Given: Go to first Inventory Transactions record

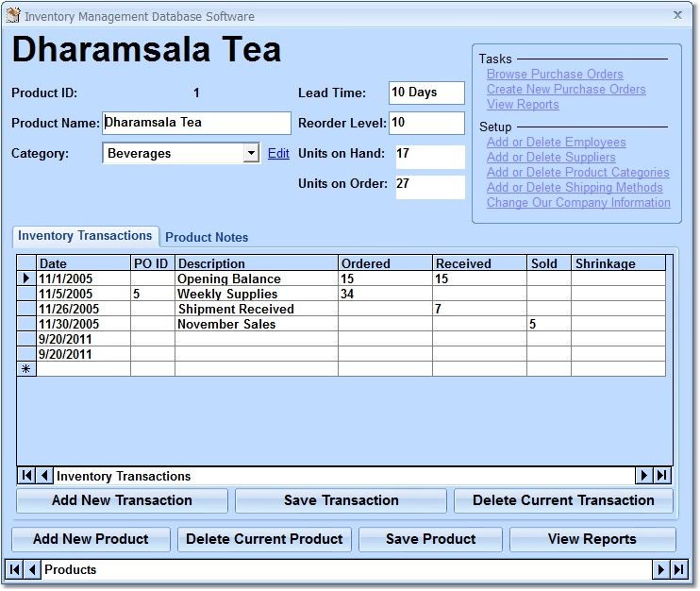Looking at the screenshot, I should [27, 476].
